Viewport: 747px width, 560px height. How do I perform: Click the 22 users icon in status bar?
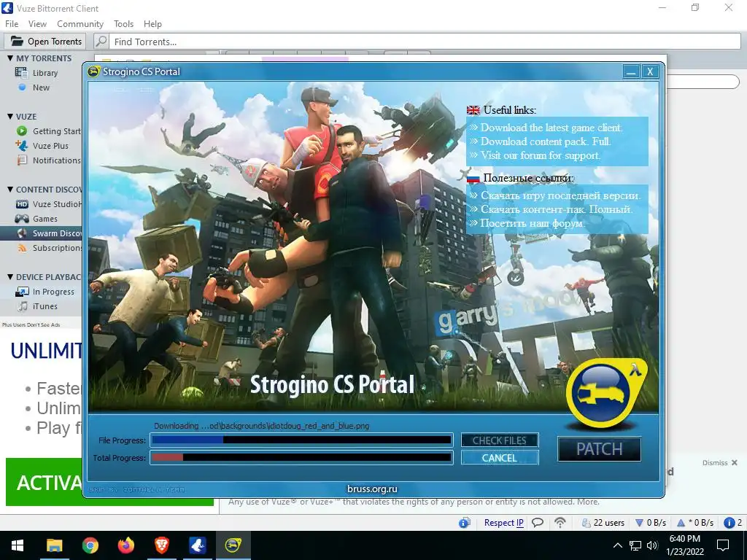pos(586,523)
